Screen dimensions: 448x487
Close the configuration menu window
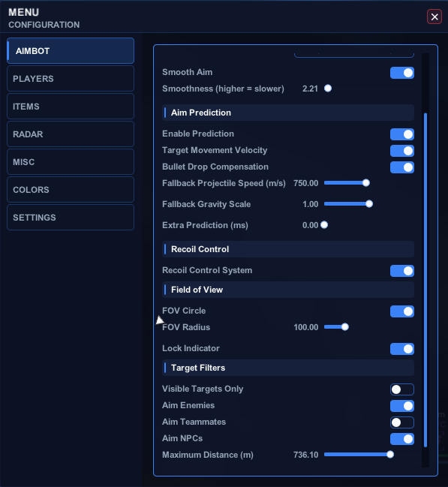(x=434, y=17)
